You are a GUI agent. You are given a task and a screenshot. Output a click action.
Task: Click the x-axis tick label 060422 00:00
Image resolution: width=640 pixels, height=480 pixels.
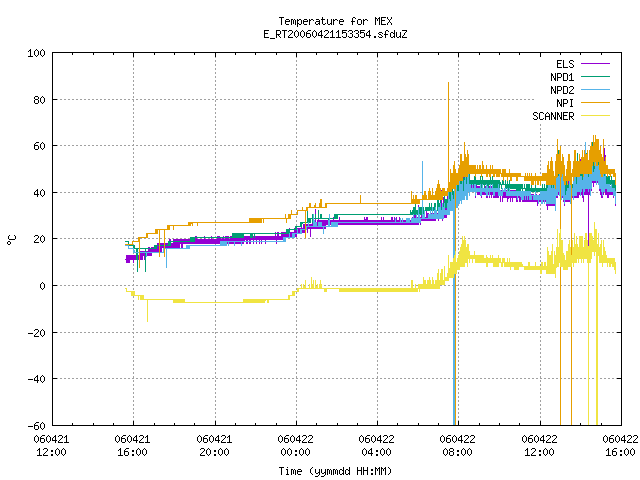296,446
